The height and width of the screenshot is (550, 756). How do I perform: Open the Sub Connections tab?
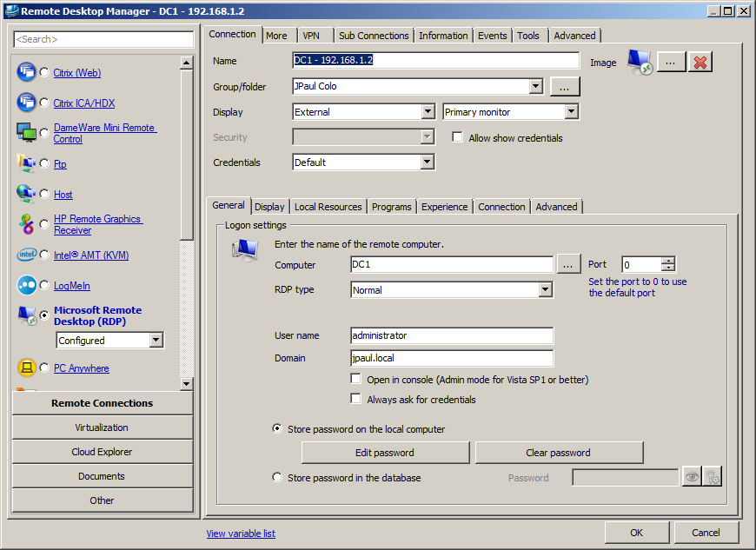374,36
